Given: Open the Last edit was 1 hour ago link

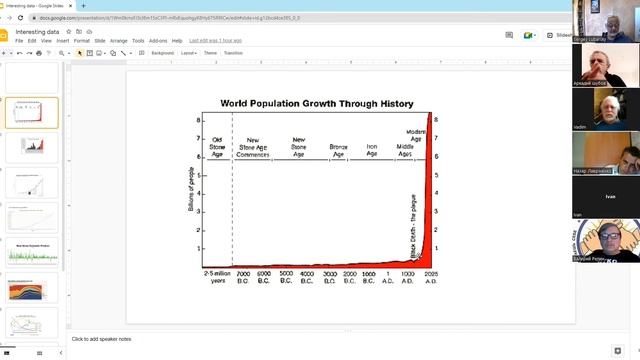Looking at the screenshot, I should pos(216,41).
